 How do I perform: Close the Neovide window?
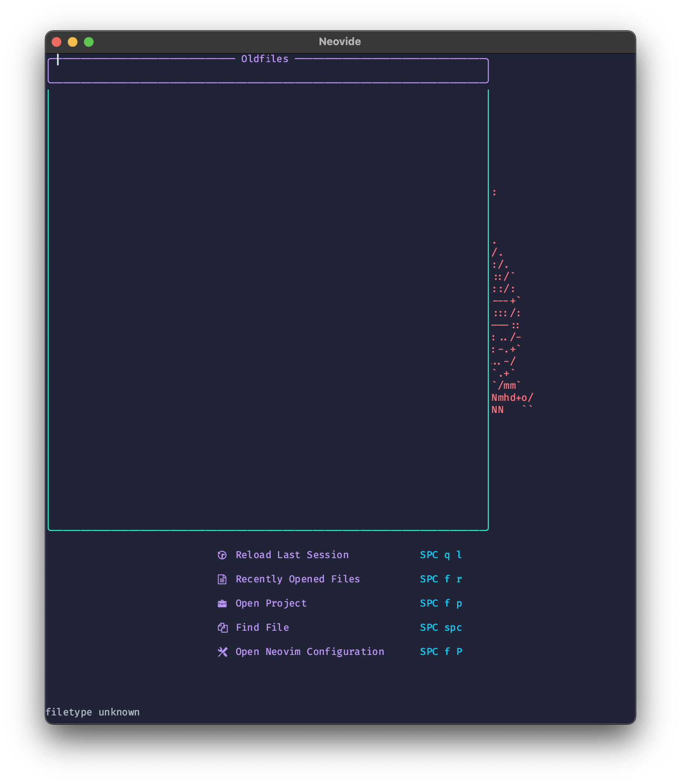click(x=56, y=42)
